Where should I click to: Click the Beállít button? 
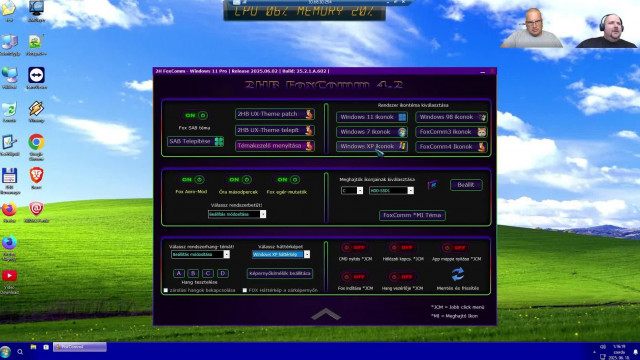pyautogui.click(x=466, y=185)
